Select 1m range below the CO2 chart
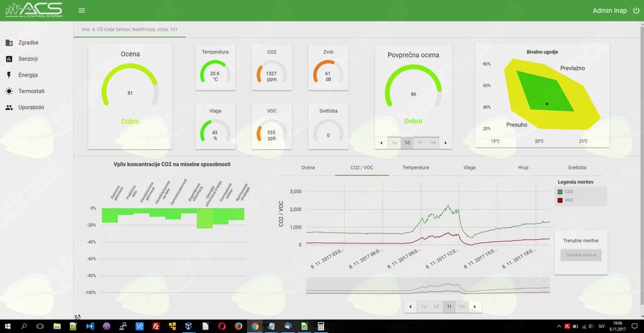The image size is (644, 333). (x=462, y=307)
